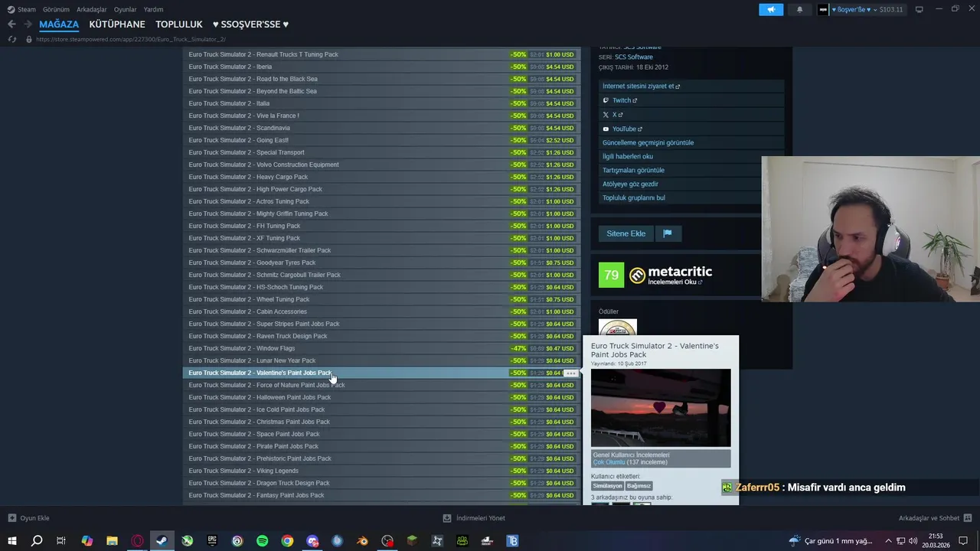Open the Arkadaşlar menu
980x551 pixels.
pos(92,9)
